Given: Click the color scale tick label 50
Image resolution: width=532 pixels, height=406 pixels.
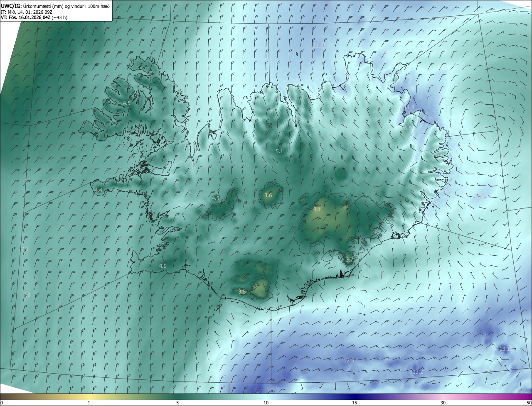Looking at the screenshot, I should (529, 403).
